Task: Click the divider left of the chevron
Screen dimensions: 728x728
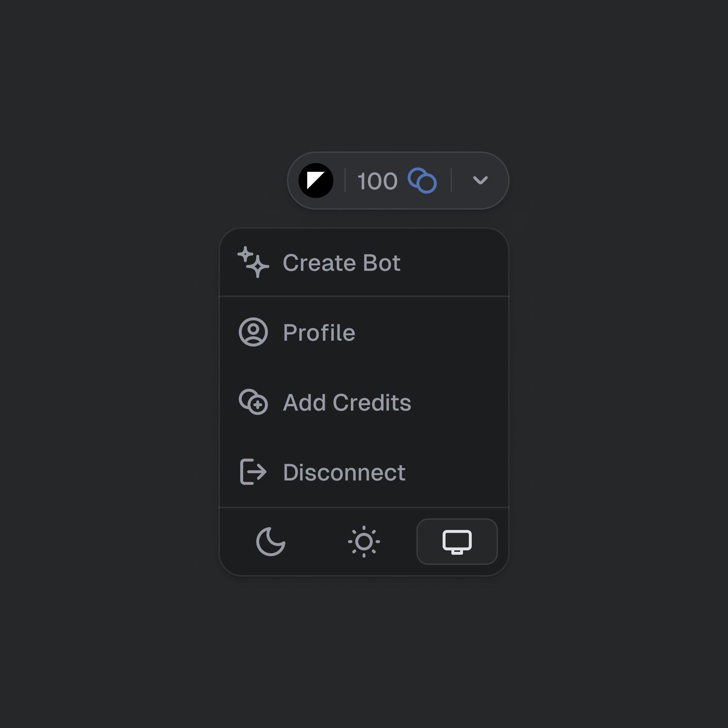Action: (451, 181)
